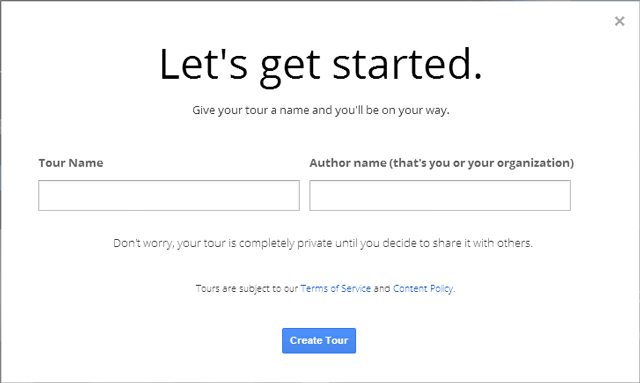Select the Author name input box
Viewport: 640px width, 383px height.
coord(440,196)
